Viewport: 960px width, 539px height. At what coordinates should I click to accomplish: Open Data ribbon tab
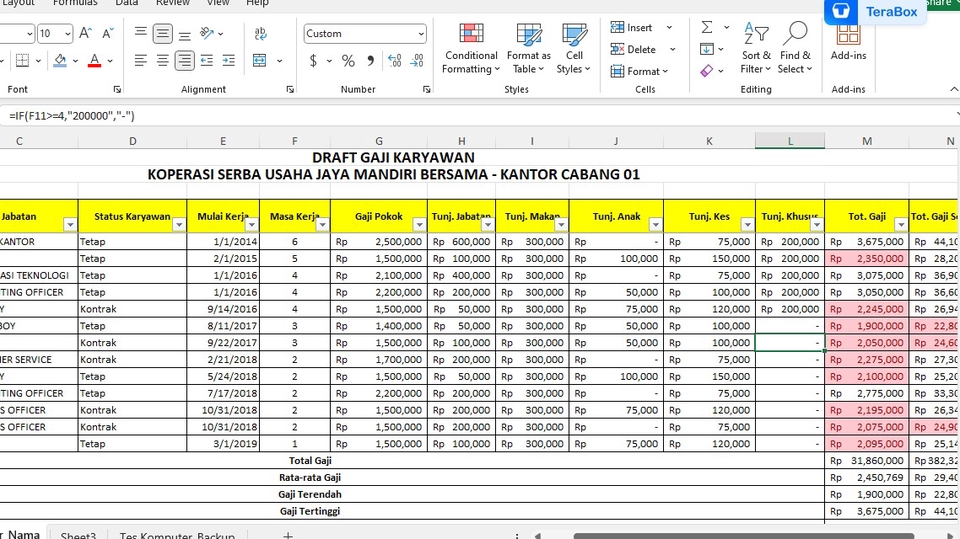pos(127,3)
